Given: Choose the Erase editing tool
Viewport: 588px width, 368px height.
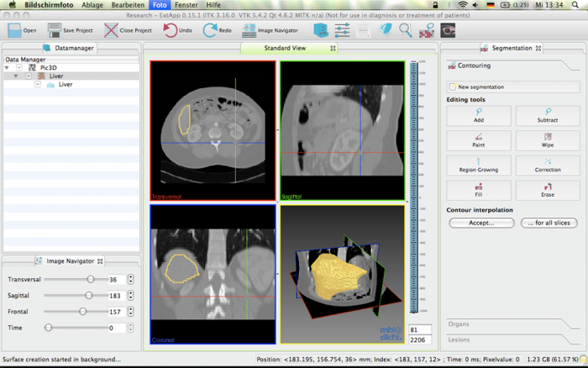Looking at the screenshot, I should coord(548,189).
